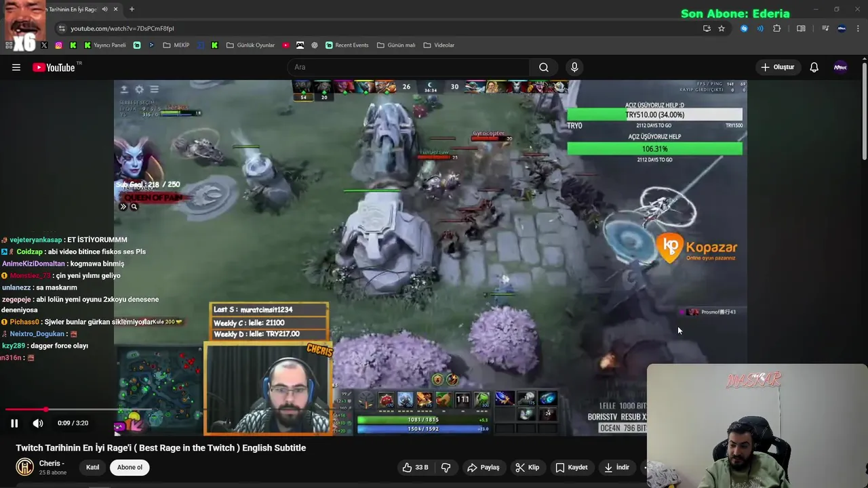Click the browser address bar URL
Image resolution: width=868 pixels, height=488 pixels.
click(x=122, y=28)
